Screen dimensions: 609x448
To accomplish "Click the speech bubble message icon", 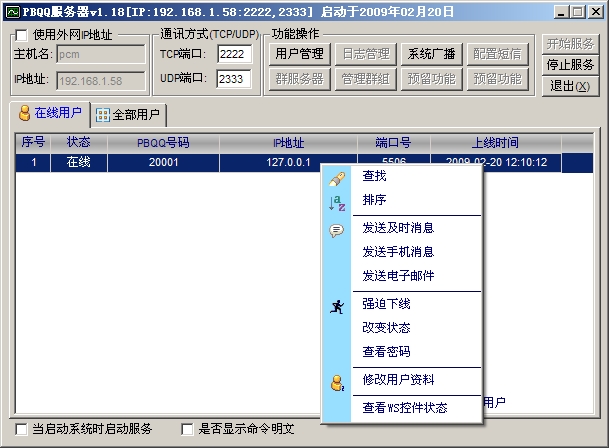I will (x=336, y=231).
